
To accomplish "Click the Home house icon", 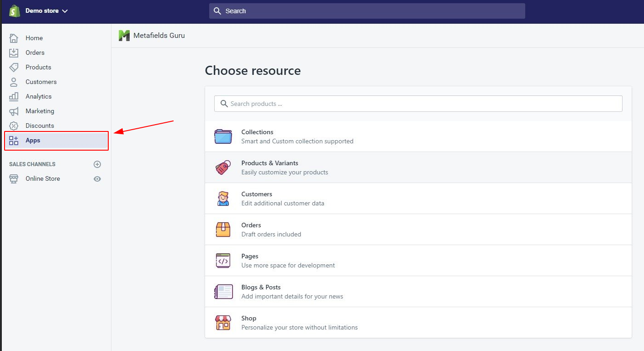I will point(14,38).
